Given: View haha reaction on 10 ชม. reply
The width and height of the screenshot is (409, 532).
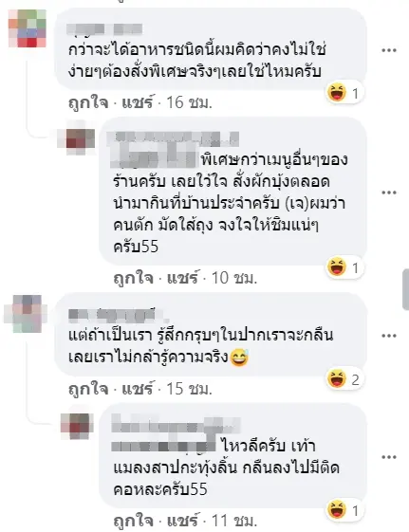Looking at the screenshot, I should (x=344, y=268).
